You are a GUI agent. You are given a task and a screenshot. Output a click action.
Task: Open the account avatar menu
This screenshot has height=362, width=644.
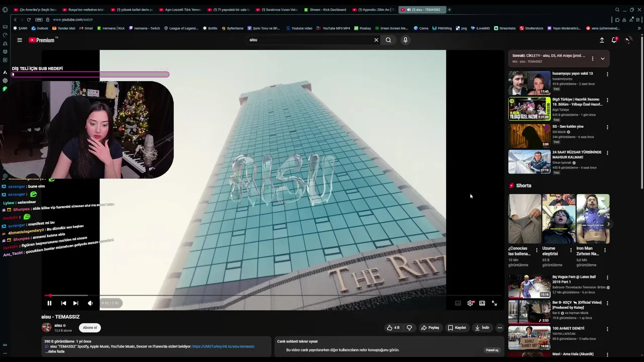tap(628, 40)
